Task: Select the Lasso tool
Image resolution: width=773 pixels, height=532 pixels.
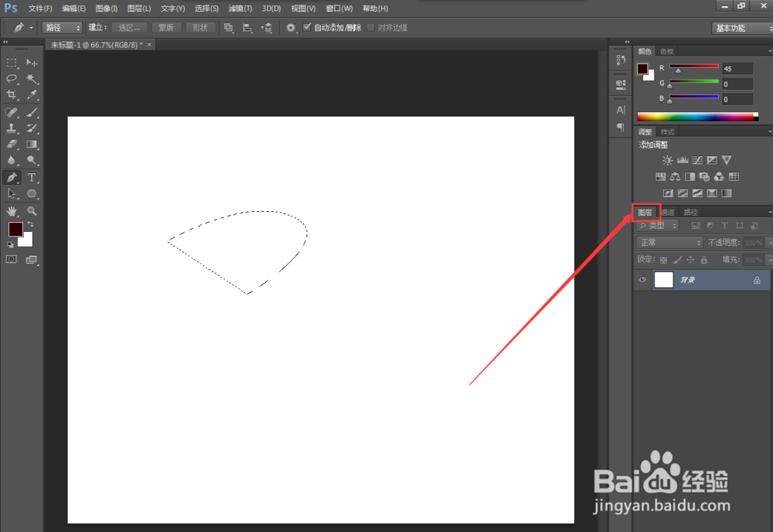Action: (12, 79)
